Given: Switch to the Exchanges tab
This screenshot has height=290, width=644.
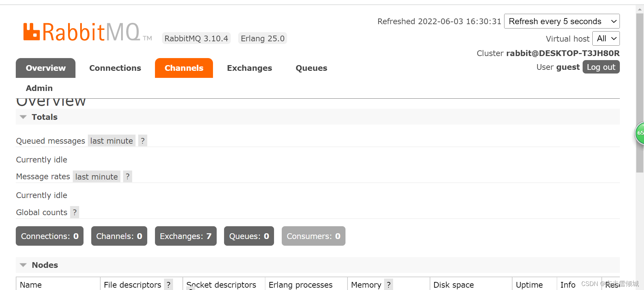Looking at the screenshot, I should 250,68.
